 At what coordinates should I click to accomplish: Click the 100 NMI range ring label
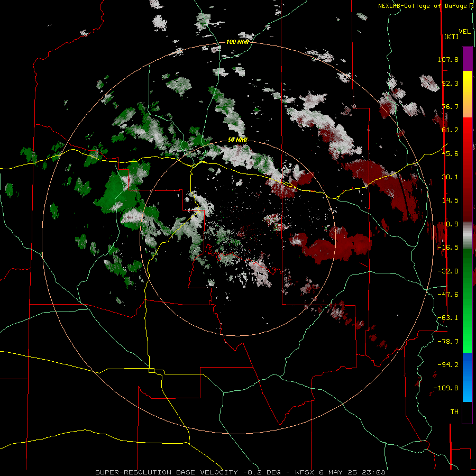[237, 42]
